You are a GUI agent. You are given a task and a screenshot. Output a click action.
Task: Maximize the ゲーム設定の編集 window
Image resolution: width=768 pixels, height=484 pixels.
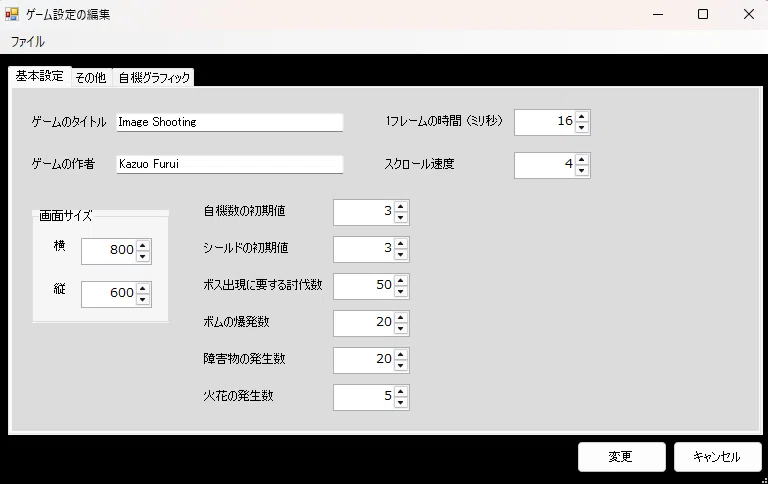[703, 14]
